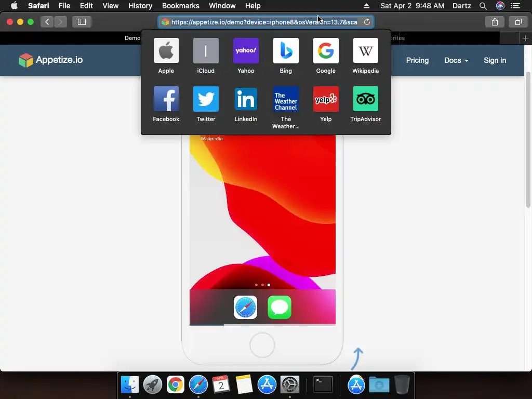
Task: Open the Help menu
Action: point(253,6)
